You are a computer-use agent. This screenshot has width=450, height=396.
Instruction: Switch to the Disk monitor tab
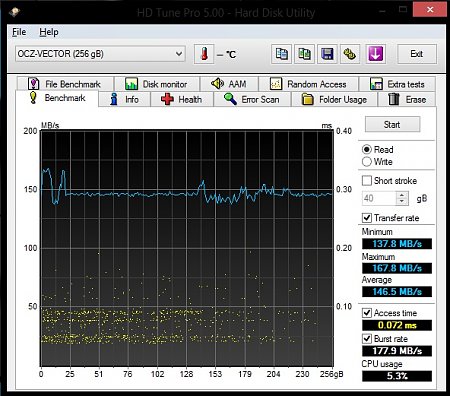point(157,84)
